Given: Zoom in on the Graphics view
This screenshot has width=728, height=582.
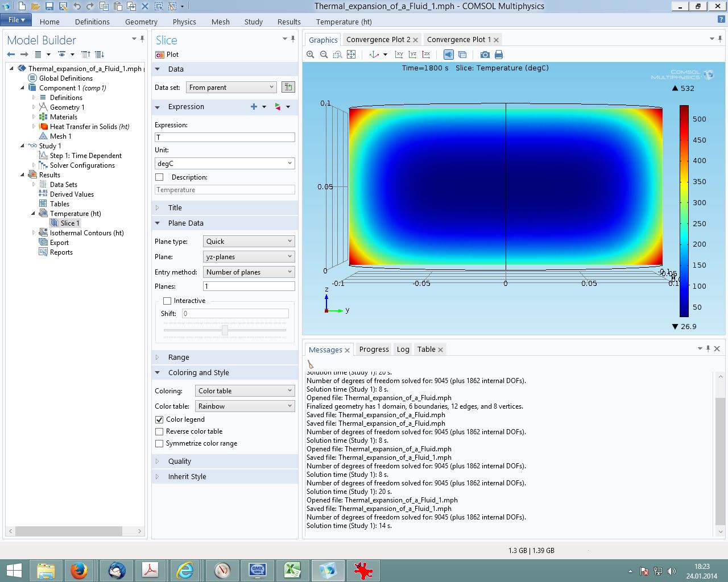Looking at the screenshot, I should [x=311, y=55].
